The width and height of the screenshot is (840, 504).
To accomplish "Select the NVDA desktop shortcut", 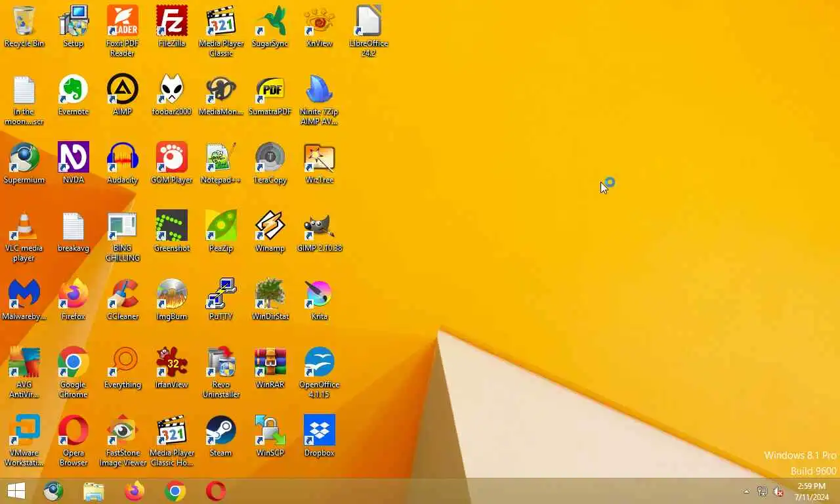I will pyautogui.click(x=73, y=163).
